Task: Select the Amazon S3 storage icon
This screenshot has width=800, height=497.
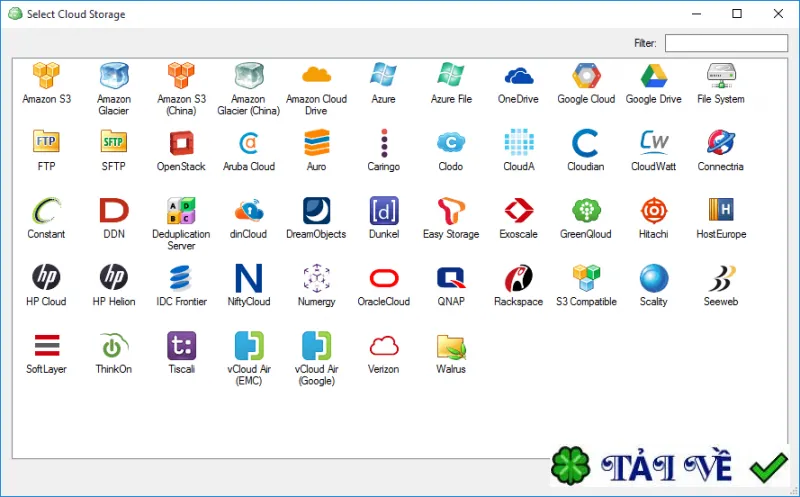Action: pos(46,76)
